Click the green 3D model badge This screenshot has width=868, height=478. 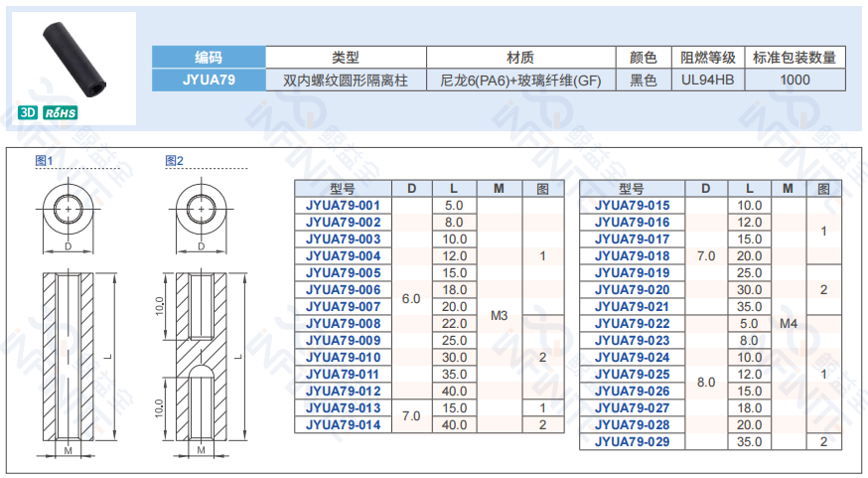[x=28, y=113]
